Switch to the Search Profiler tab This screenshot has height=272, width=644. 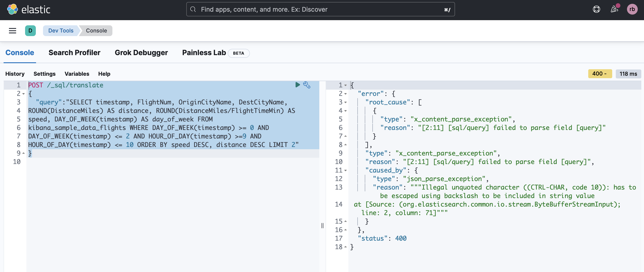[74, 53]
